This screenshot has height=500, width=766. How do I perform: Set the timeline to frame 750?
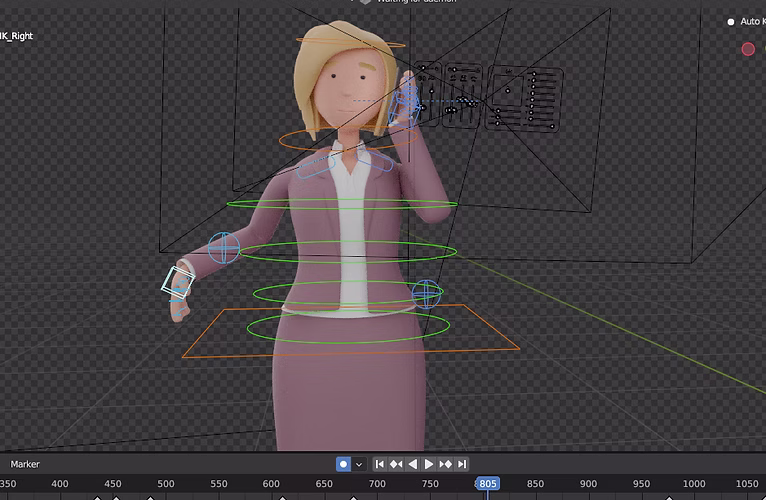[x=430, y=484]
